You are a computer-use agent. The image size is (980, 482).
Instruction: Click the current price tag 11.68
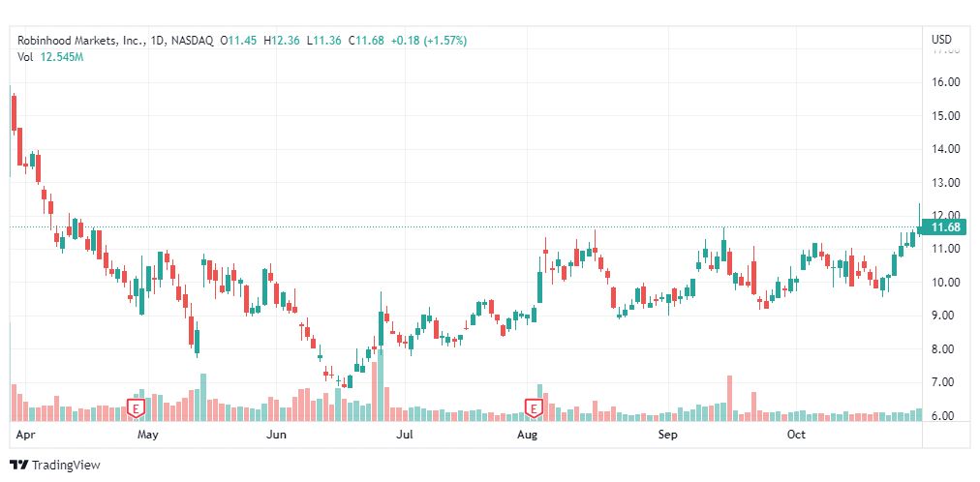tap(945, 227)
